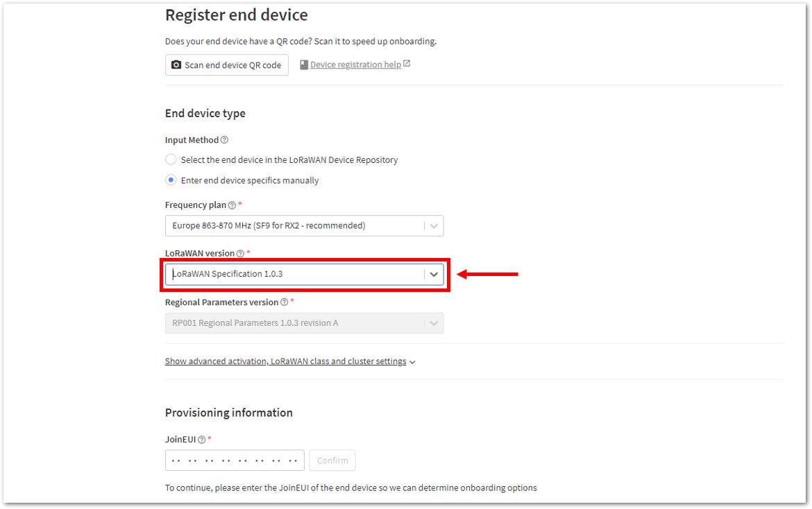Click the LoRaWAN version help question icon
812x509 pixels.
(240, 254)
